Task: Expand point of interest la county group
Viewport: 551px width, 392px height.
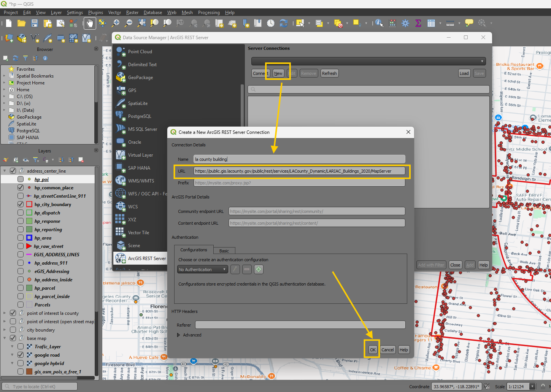Action: [x=5, y=313]
